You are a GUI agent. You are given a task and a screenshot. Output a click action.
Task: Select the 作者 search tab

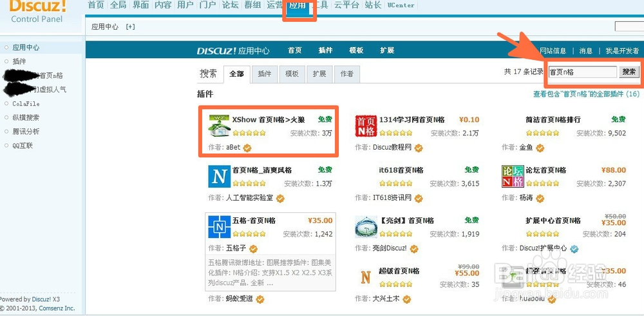(346, 74)
